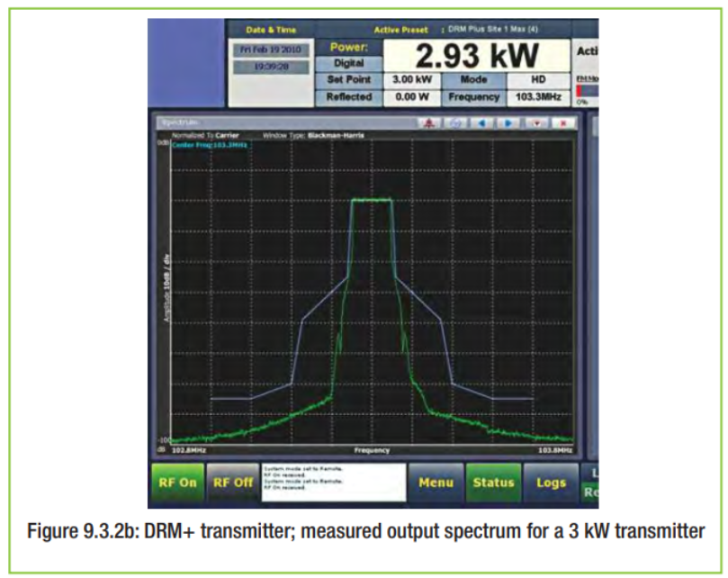Click the Set Point value 3.00 kW
The image size is (728, 578).
(412, 79)
